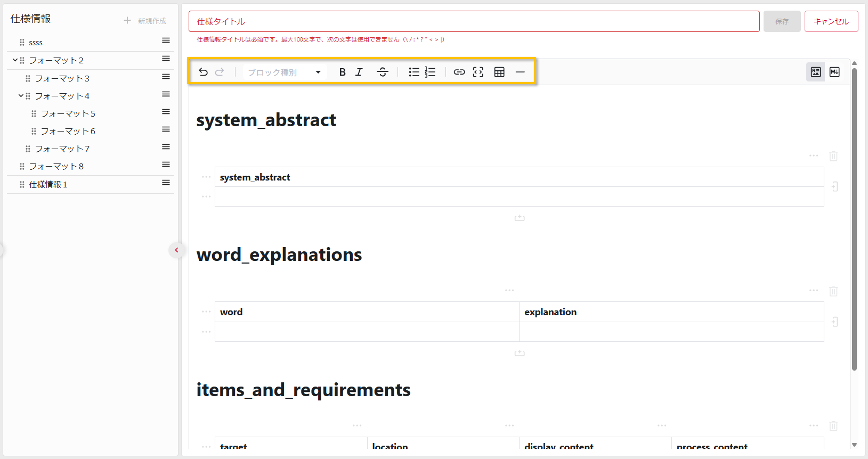Open hamburger menu for 仕様情報1
Screen dimensions: 868x459
[166, 183]
